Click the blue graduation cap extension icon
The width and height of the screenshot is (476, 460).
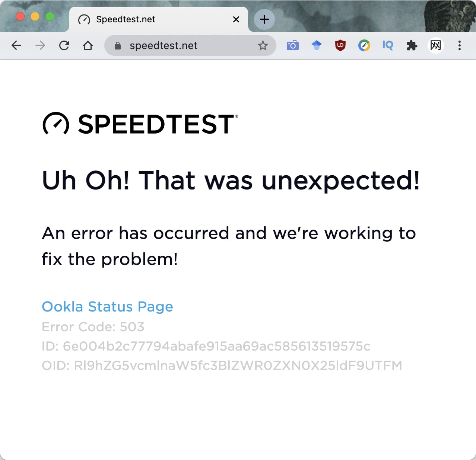317,45
